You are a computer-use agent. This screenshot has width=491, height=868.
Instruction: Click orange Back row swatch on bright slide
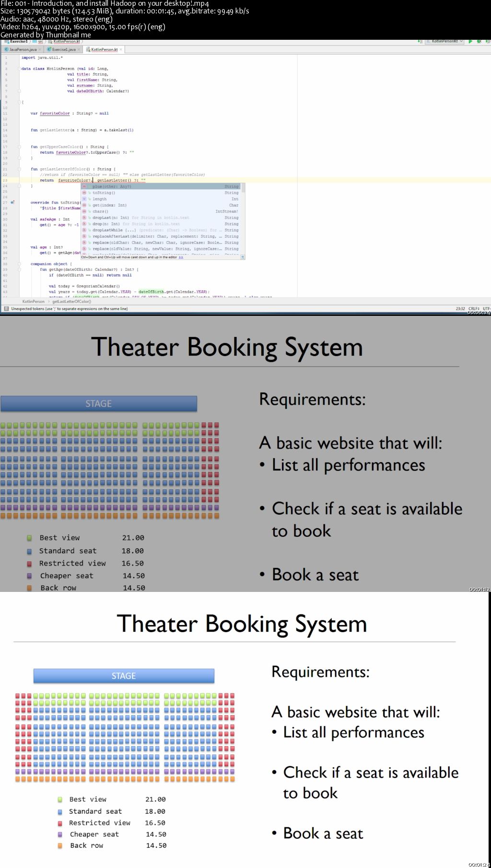pos(60,845)
